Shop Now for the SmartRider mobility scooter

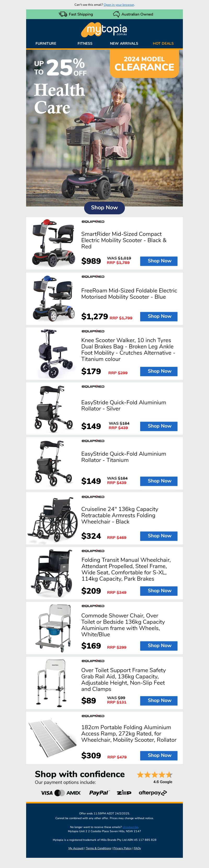pyautogui.click(x=159, y=261)
